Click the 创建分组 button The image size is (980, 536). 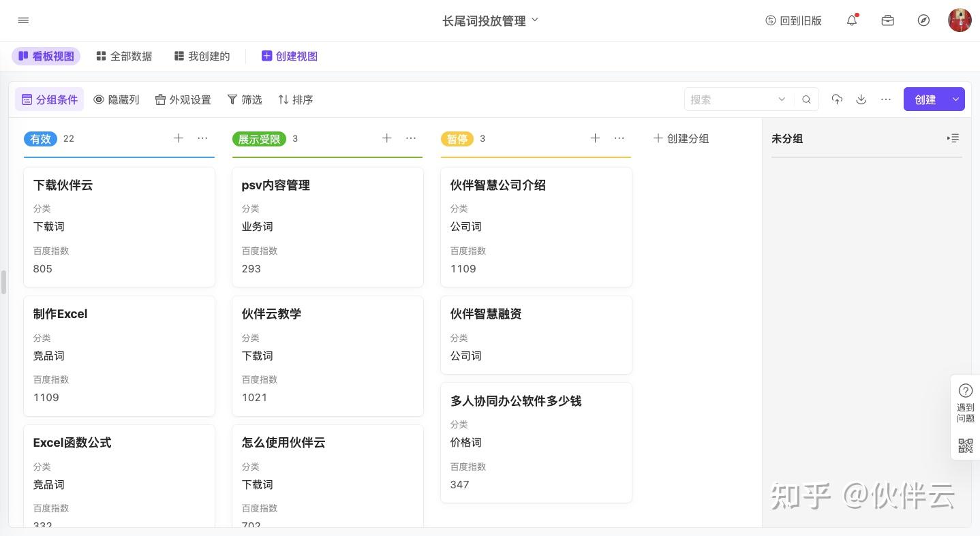(681, 138)
